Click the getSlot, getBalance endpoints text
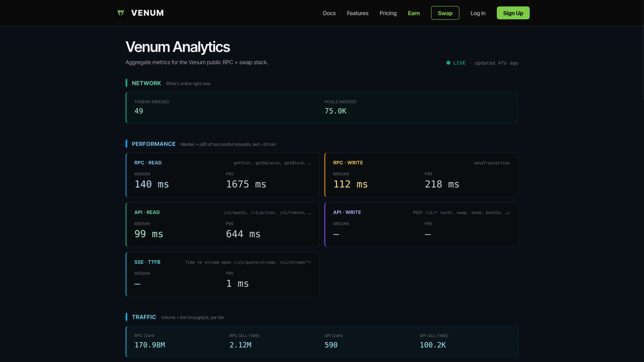The image size is (644, 362). [x=272, y=163]
